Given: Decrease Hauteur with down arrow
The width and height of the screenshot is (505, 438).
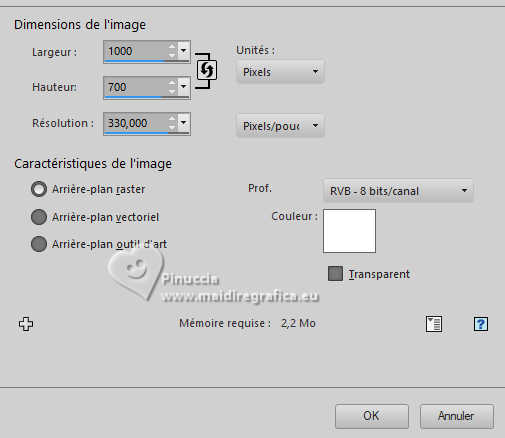Looking at the screenshot, I should [172, 91].
